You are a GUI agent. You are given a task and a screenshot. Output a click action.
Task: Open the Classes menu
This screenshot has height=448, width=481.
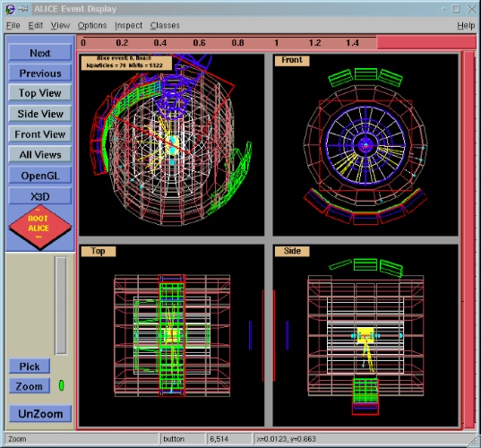[x=165, y=25]
